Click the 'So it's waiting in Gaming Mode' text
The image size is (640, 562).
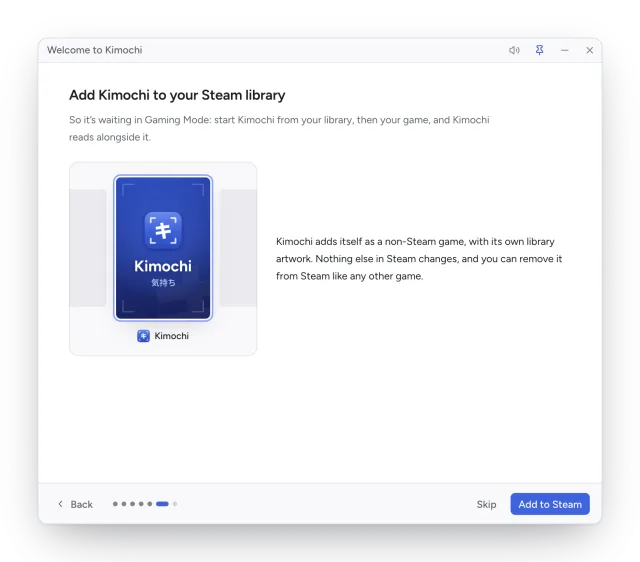(x=279, y=129)
